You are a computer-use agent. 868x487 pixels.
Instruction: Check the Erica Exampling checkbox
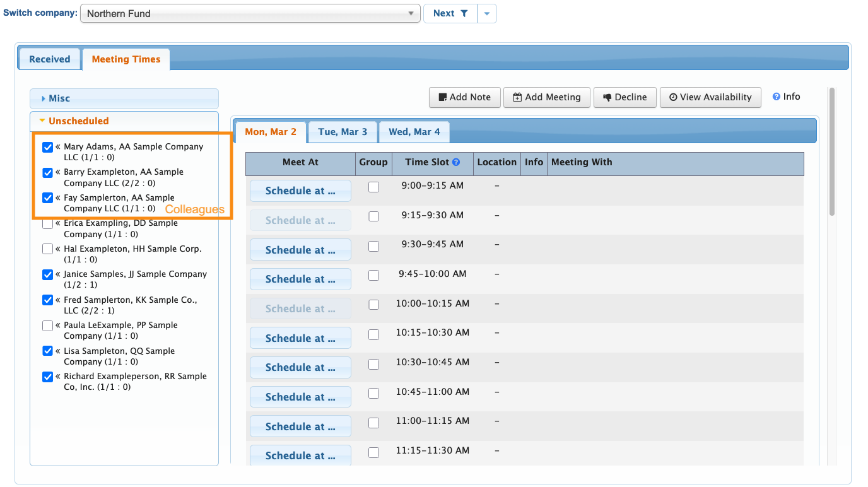pos(47,223)
